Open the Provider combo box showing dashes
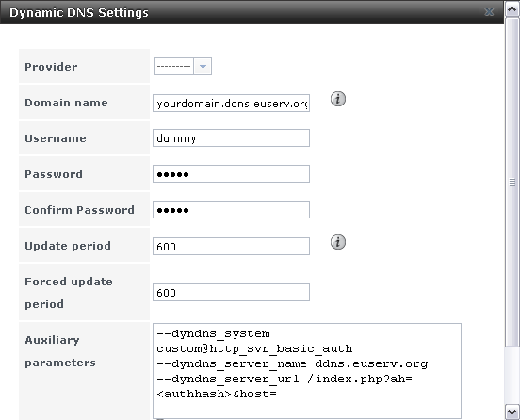The height and width of the screenshot is (420, 520). click(183, 67)
